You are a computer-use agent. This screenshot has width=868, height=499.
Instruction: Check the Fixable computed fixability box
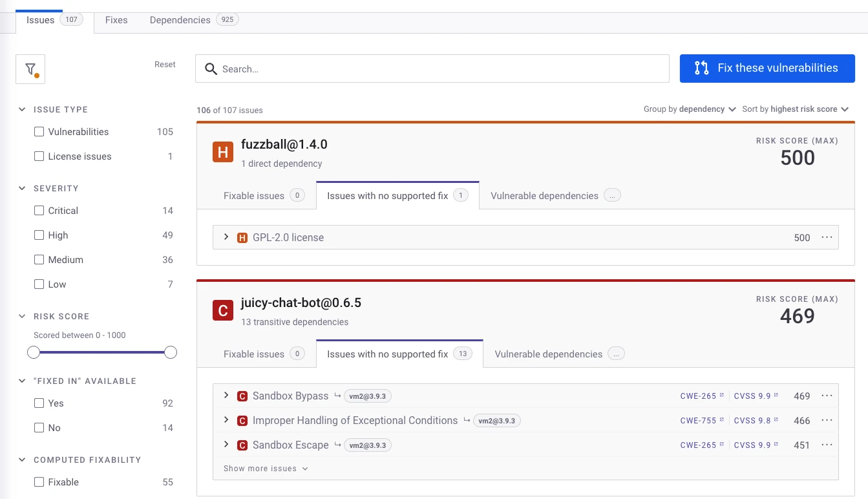(x=39, y=482)
